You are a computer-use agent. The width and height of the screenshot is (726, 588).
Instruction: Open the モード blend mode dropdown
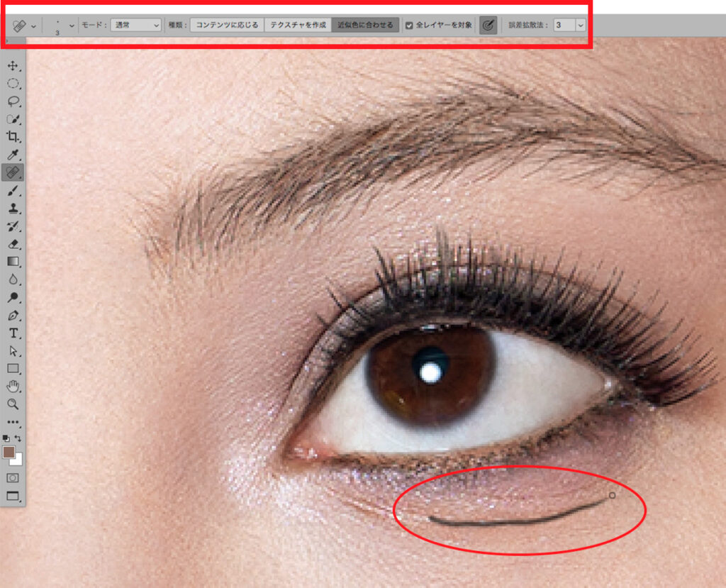coord(136,25)
